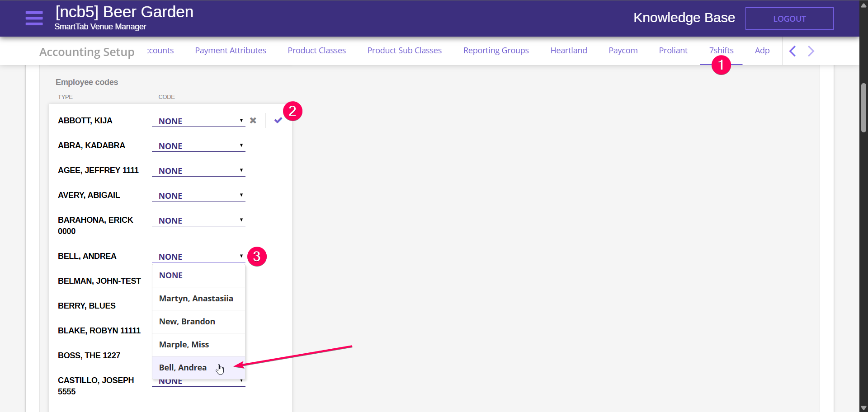Pick the NONE option in the open list
Screen dimensions: 868x412
pos(171,276)
